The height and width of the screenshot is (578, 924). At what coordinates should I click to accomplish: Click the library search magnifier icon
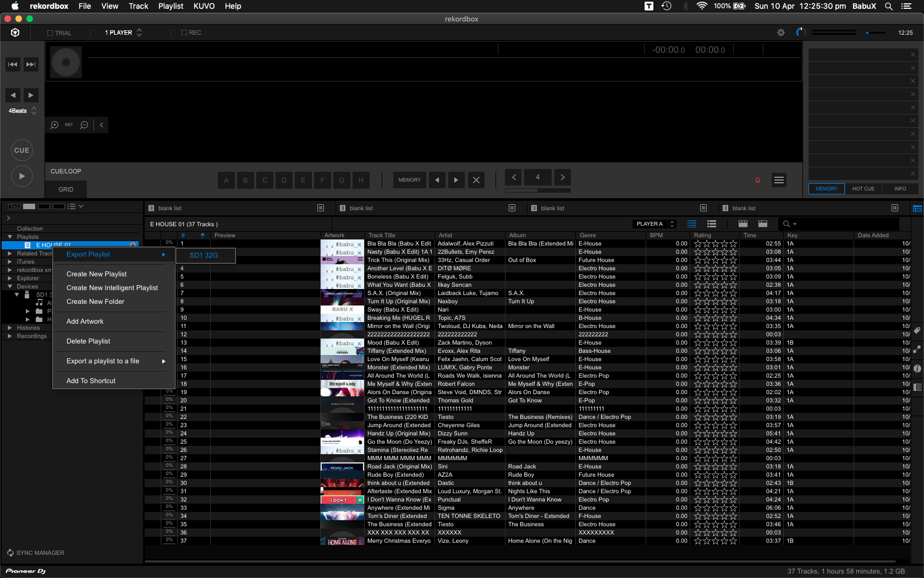(787, 224)
